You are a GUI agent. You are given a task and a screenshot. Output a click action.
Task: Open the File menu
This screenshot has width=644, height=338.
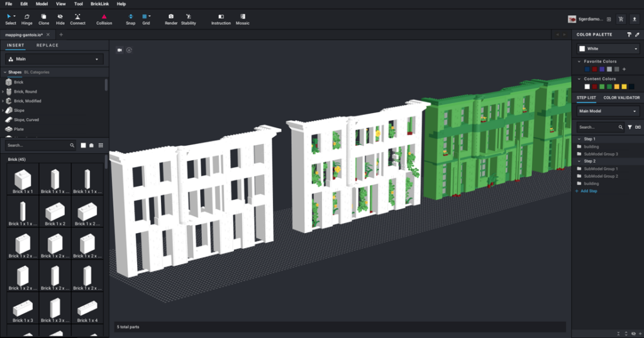click(x=9, y=4)
